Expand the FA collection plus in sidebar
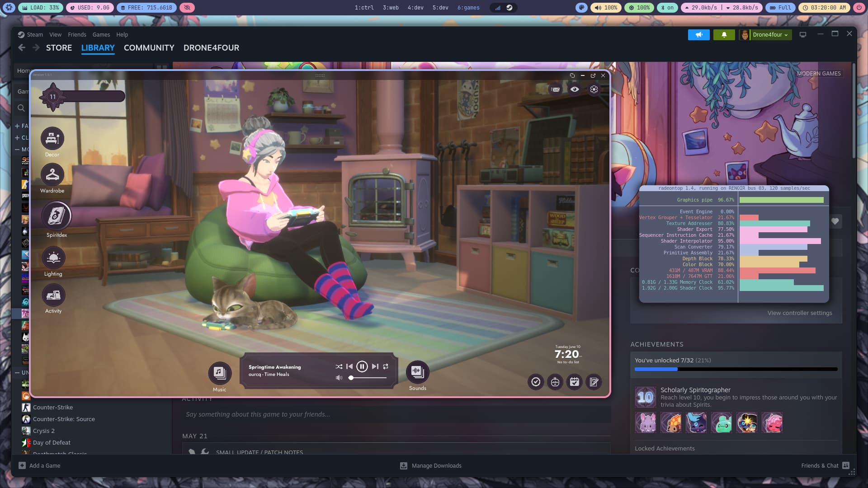Viewport: 868px width, 488px height. pyautogui.click(x=17, y=126)
